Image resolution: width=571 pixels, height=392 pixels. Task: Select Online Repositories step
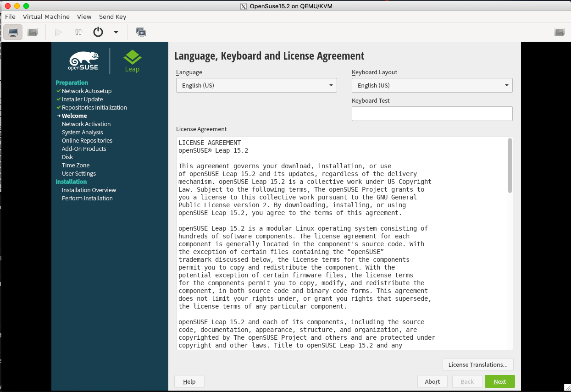tap(87, 140)
